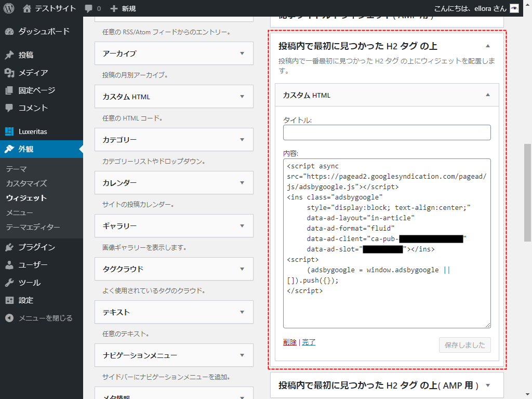Click the メディア icon in sidebar
The height and width of the screenshot is (399, 532).
(x=9, y=73)
